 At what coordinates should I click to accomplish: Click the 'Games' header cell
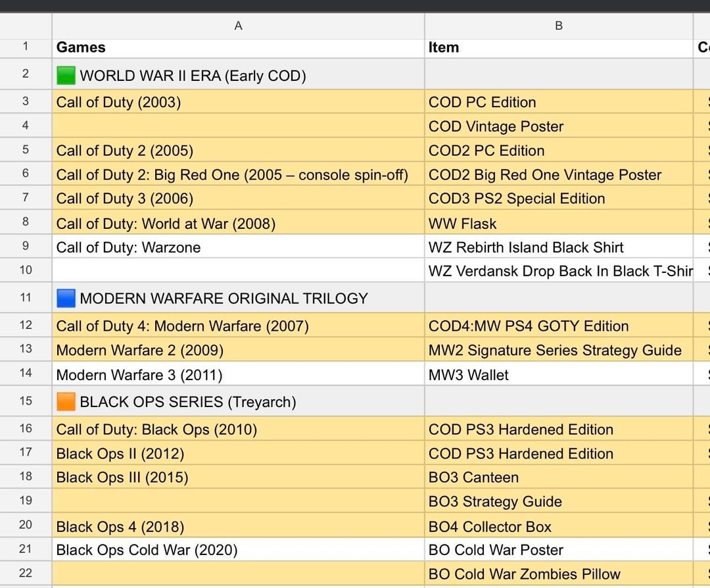[238, 47]
